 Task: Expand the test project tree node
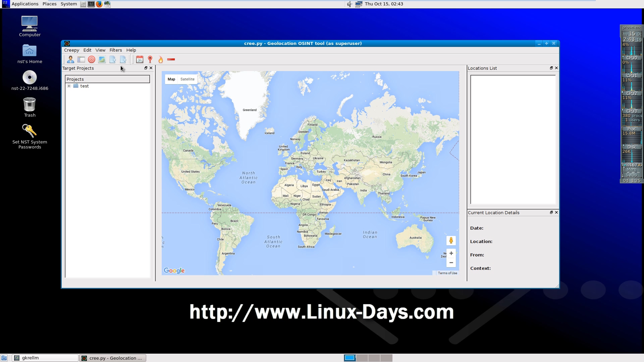tap(69, 86)
